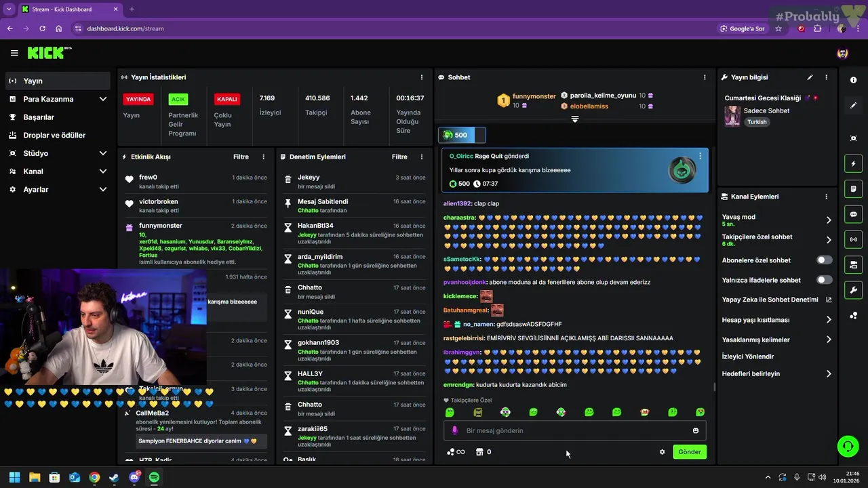The width and height of the screenshot is (868, 488).
Task: Open Yavaş mod settings arrow
Action: point(829,220)
